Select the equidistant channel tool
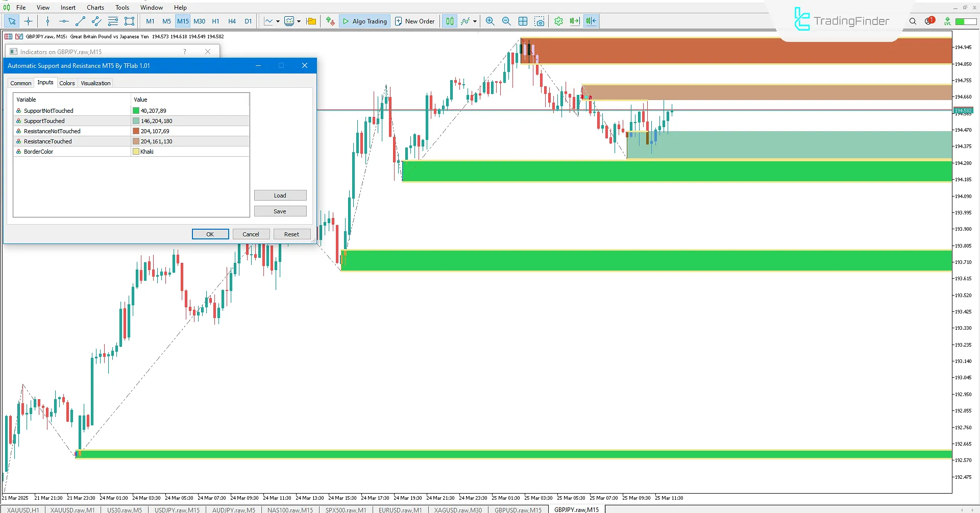 coord(96,21)
